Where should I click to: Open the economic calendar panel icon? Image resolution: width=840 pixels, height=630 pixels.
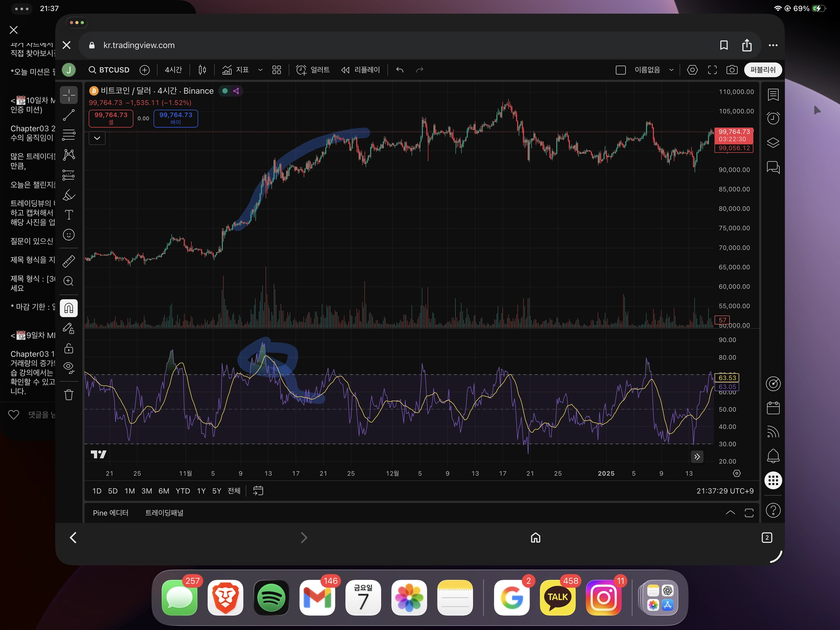coord(773,408)
